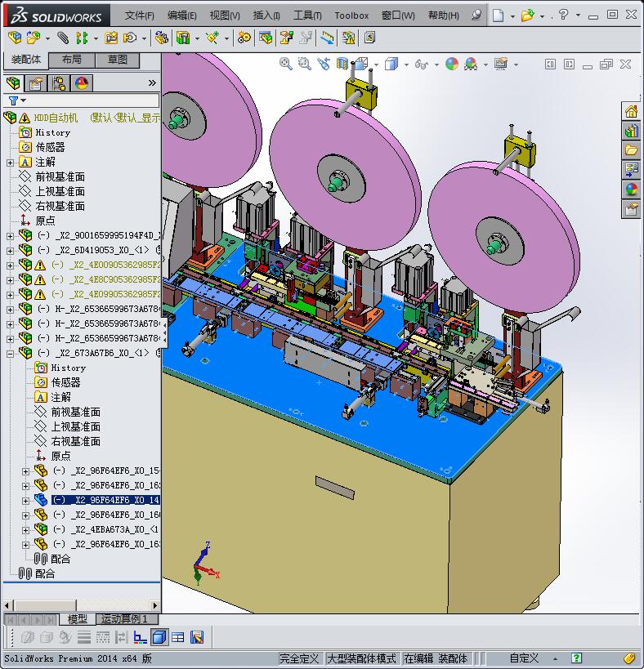
Task: Expand the _X2_9001659995194F4D component
Action: click(x=11, y=236)
